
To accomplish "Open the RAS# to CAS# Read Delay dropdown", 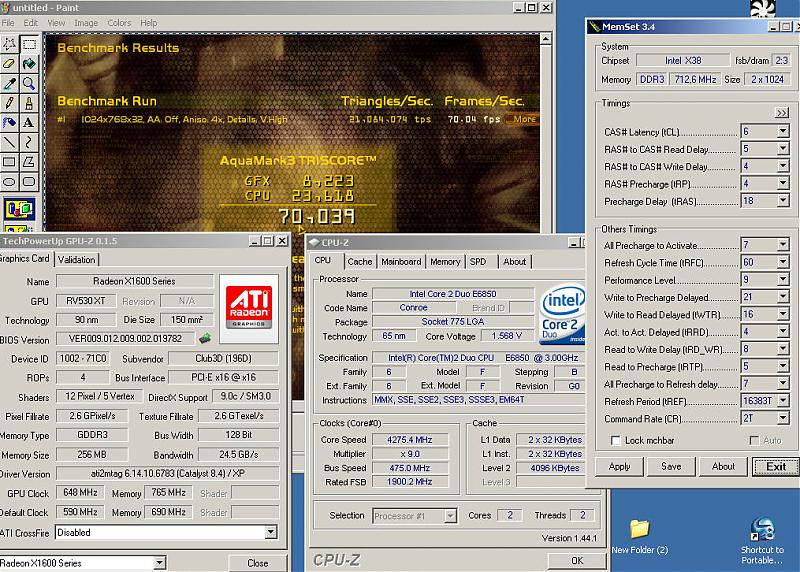I will click(783, 149).
